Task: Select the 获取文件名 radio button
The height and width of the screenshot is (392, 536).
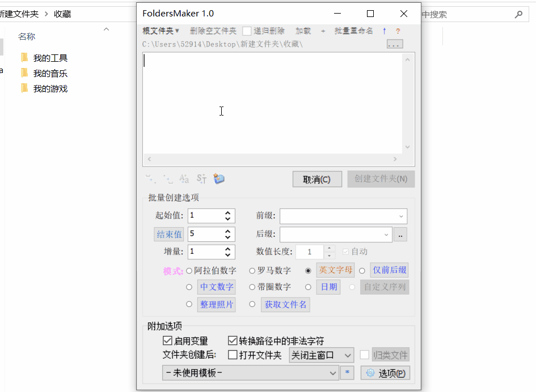Action: click(x=252, y=304)
